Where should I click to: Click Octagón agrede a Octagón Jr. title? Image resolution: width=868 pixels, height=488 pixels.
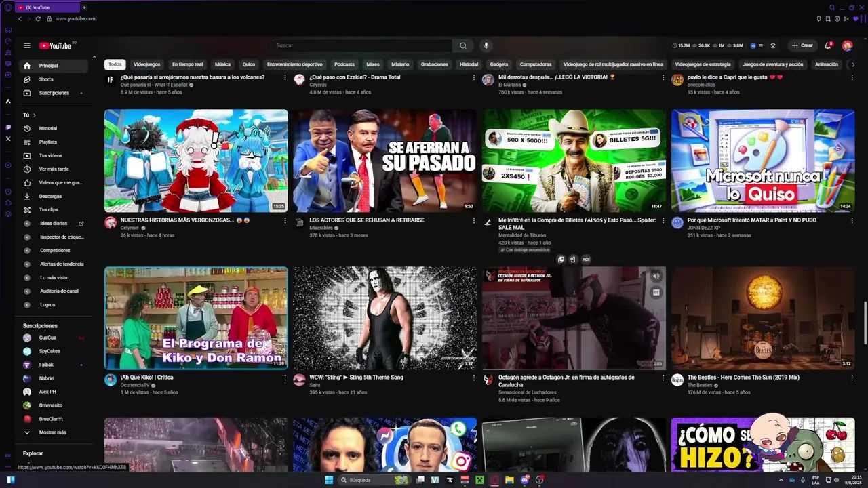click(566, 381)
